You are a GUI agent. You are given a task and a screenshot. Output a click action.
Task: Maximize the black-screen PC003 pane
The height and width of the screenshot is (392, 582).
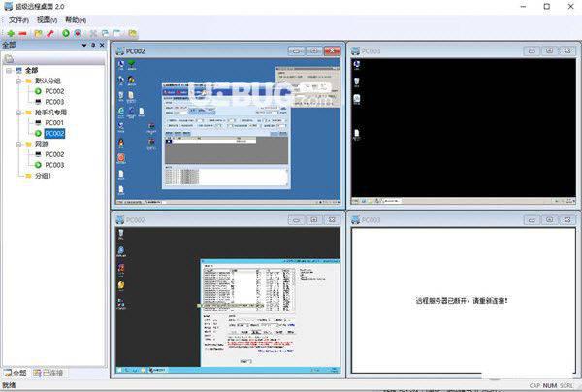click(549, 50)
